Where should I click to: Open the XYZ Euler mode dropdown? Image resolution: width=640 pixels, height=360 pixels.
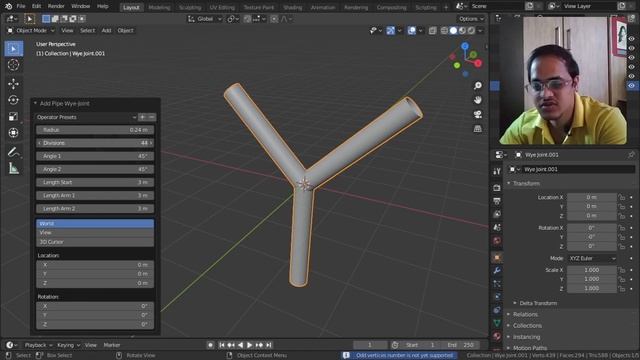(592, 258)
